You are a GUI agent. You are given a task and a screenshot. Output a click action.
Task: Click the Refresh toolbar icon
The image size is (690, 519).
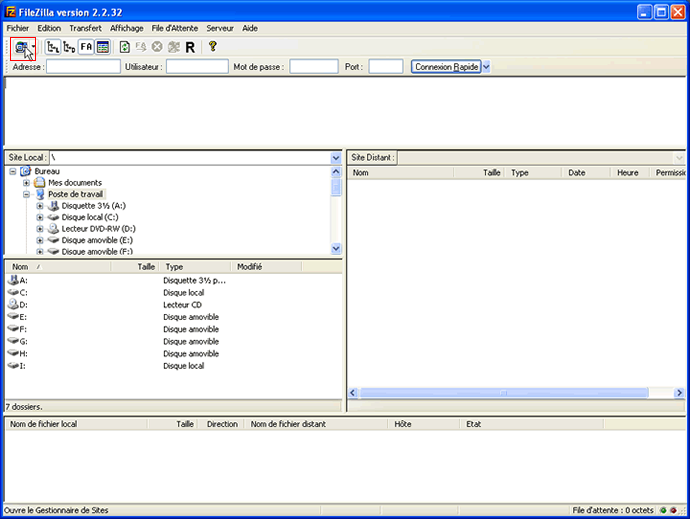(x=125, y=47)
